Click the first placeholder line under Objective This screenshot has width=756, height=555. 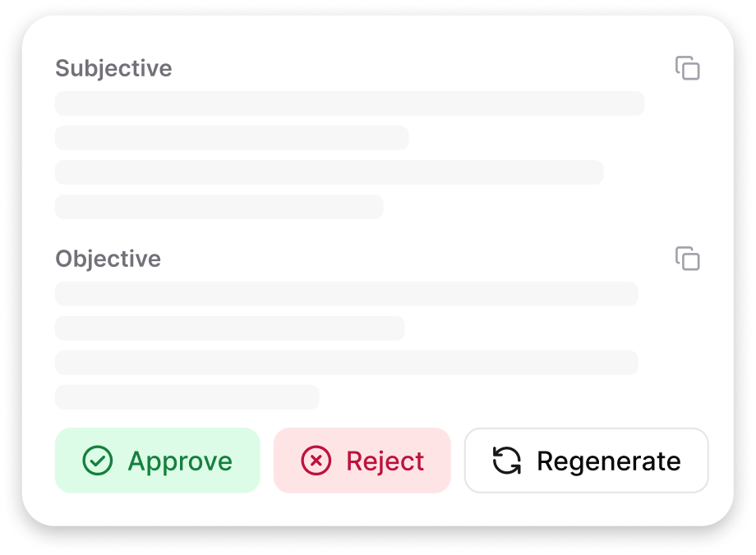coord(346,294)
